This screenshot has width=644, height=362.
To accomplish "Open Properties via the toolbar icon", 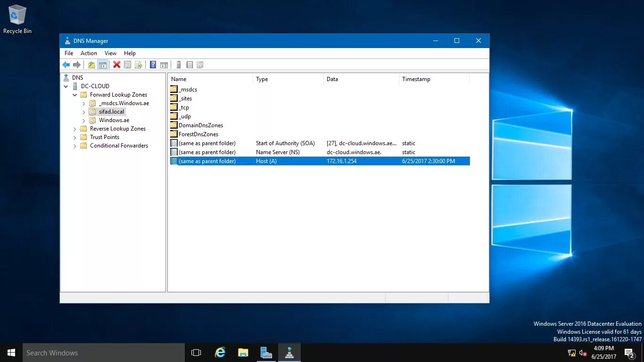I will pos(127,65).
